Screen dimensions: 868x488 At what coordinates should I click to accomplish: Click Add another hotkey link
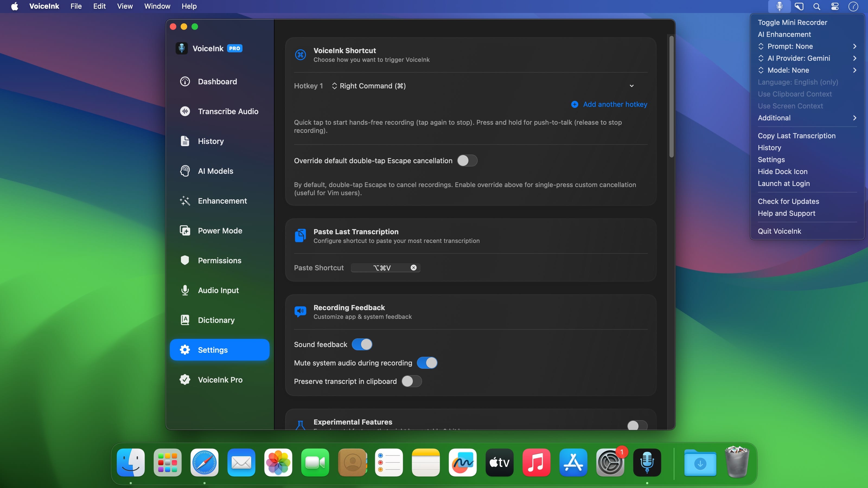tap(609, 104)
